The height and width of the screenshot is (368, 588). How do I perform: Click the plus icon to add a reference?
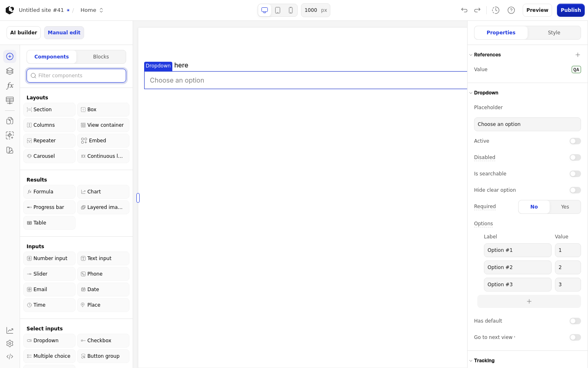click(x=578, y=55)
